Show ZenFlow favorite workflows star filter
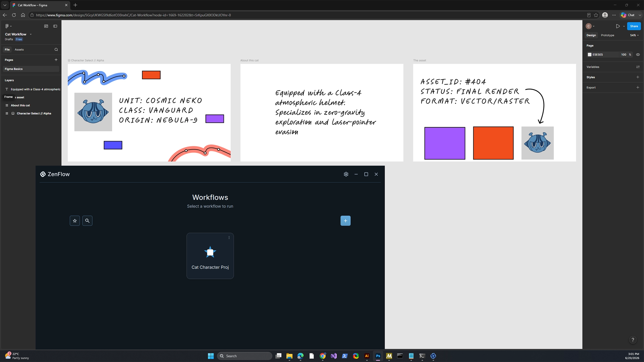644x362 pixels. coord(75,221)
